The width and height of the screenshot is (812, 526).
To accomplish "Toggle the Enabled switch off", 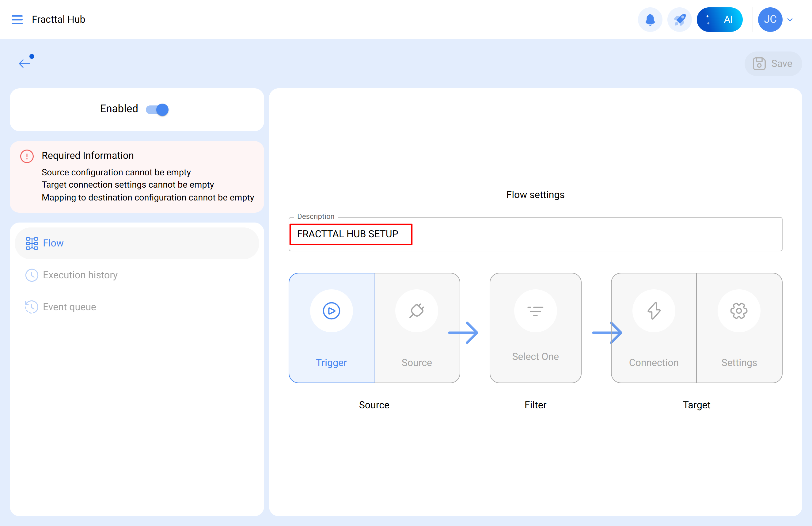I will coord(157,109).
